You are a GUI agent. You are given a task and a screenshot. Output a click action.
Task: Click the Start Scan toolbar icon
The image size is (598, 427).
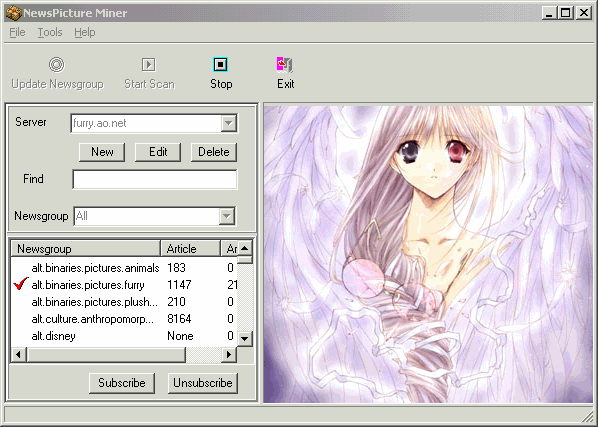[149, 65]
